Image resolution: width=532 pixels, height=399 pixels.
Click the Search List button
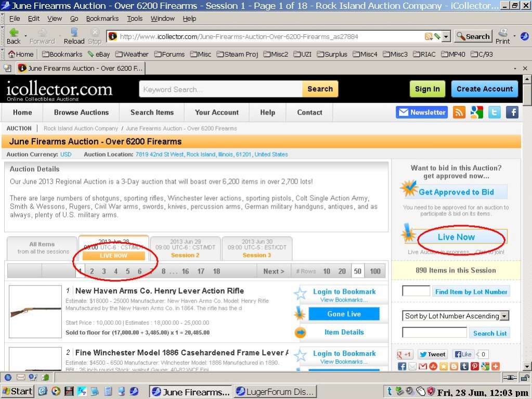(x=490, y=333)
